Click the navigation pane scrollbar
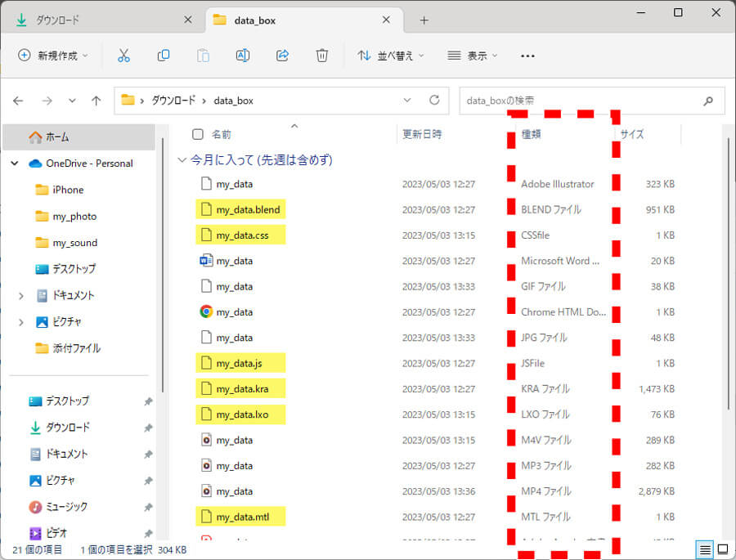This screenshot has width=736, height=560. pyautogui.click(x=163, y=265)
